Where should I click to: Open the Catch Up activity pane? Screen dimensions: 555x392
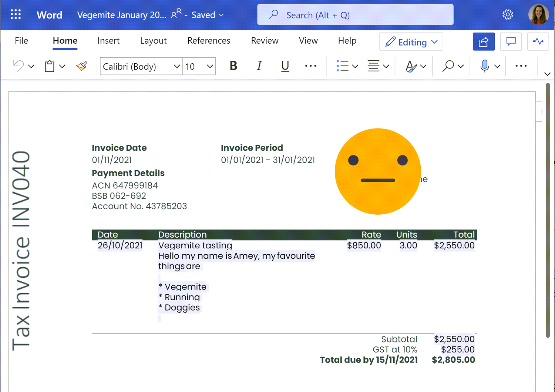538,41
